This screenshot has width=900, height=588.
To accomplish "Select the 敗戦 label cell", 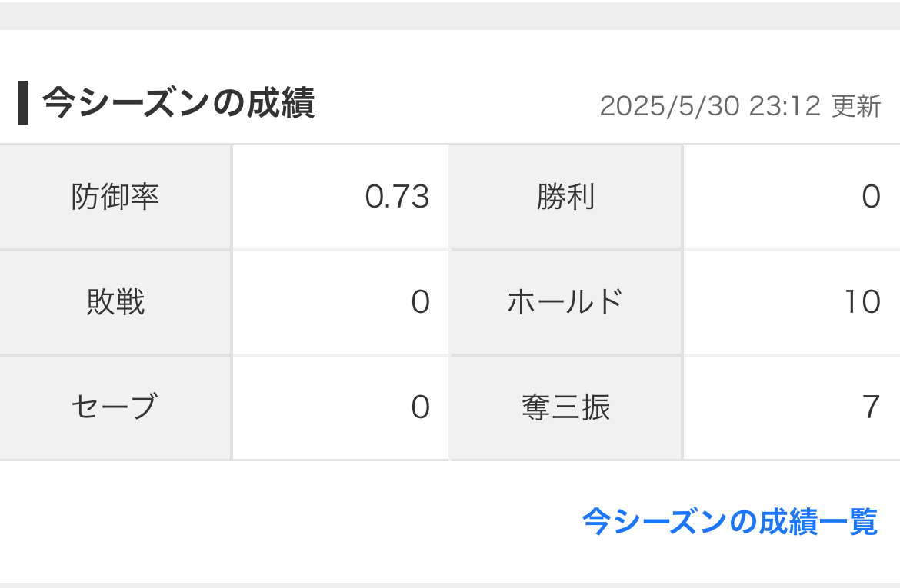I will (x=115, y=302).
